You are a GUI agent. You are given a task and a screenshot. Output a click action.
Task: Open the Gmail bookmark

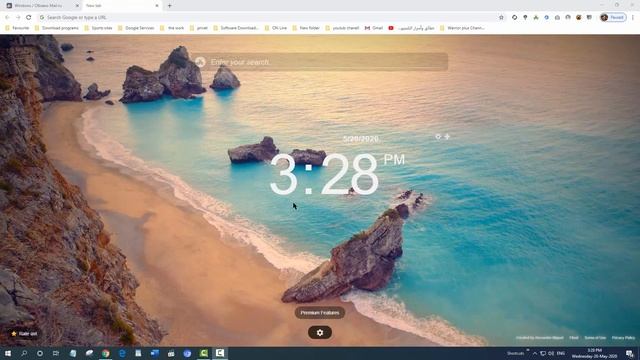[x=374, y=28]
